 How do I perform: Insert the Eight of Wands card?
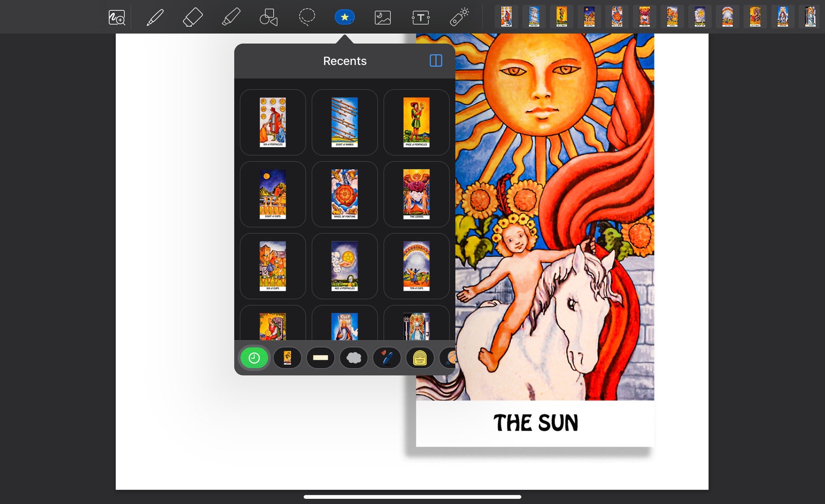click(x=344, y=122)
